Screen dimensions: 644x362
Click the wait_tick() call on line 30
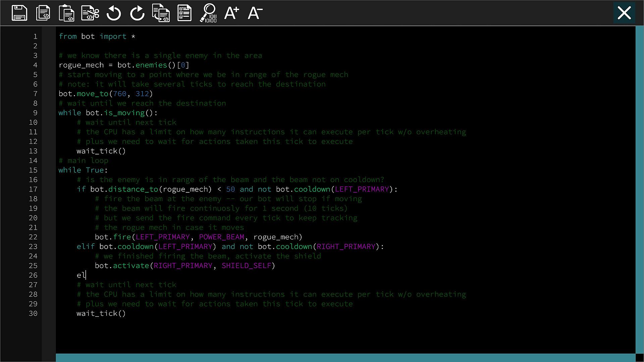pyautogui.click(x=101, y=313)
